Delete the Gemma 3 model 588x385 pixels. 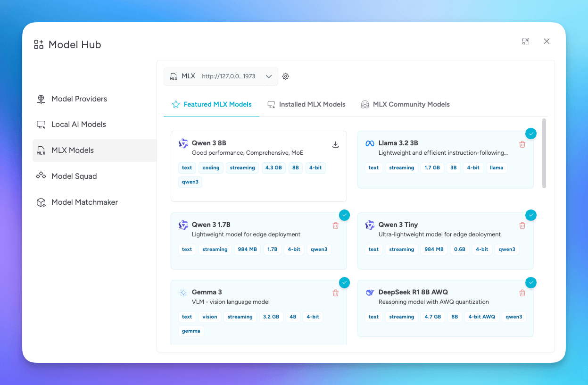tap(336, 293)
